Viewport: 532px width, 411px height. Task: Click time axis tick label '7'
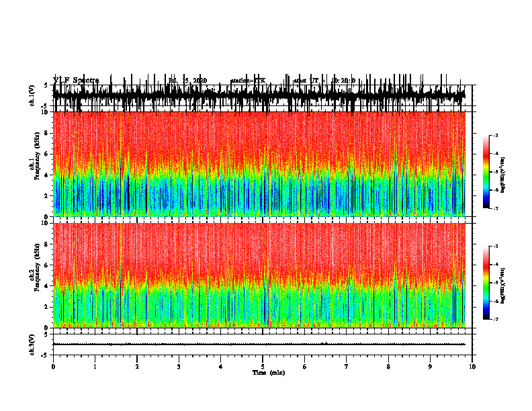347,367
